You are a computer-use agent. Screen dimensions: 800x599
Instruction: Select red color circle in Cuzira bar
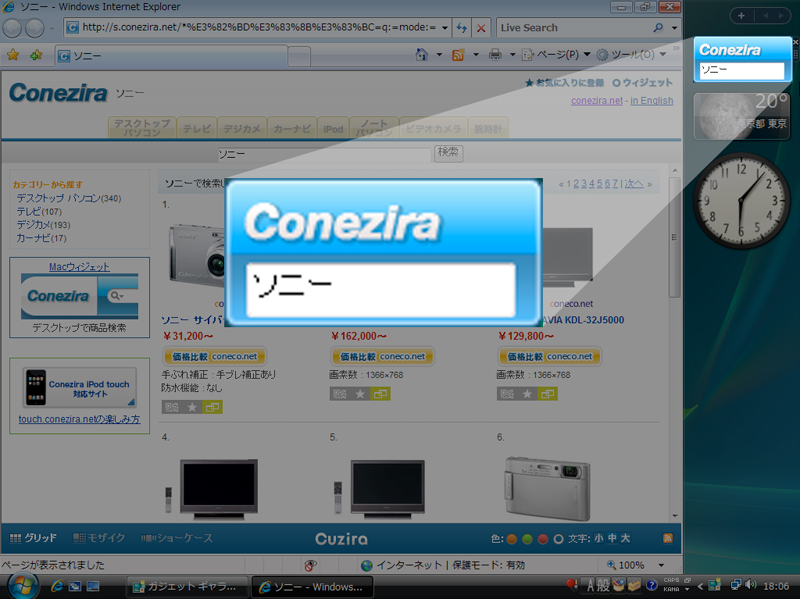tap(543, 539)
